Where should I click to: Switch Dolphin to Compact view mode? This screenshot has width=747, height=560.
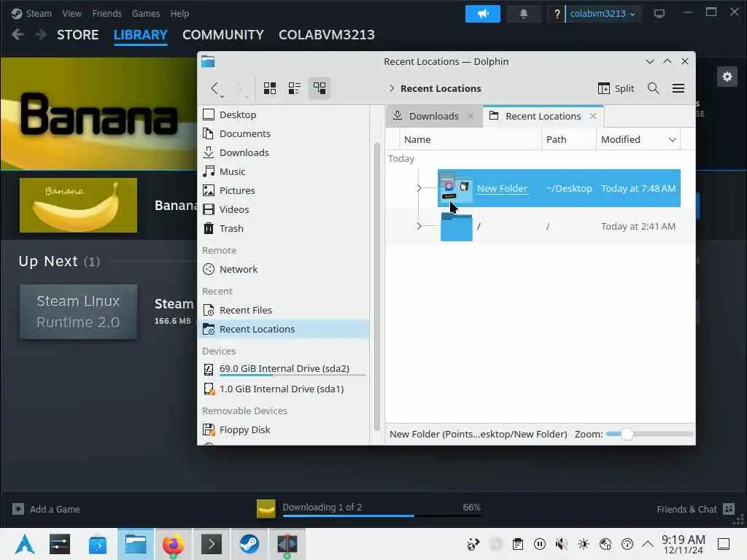click(x=295, y=88)
